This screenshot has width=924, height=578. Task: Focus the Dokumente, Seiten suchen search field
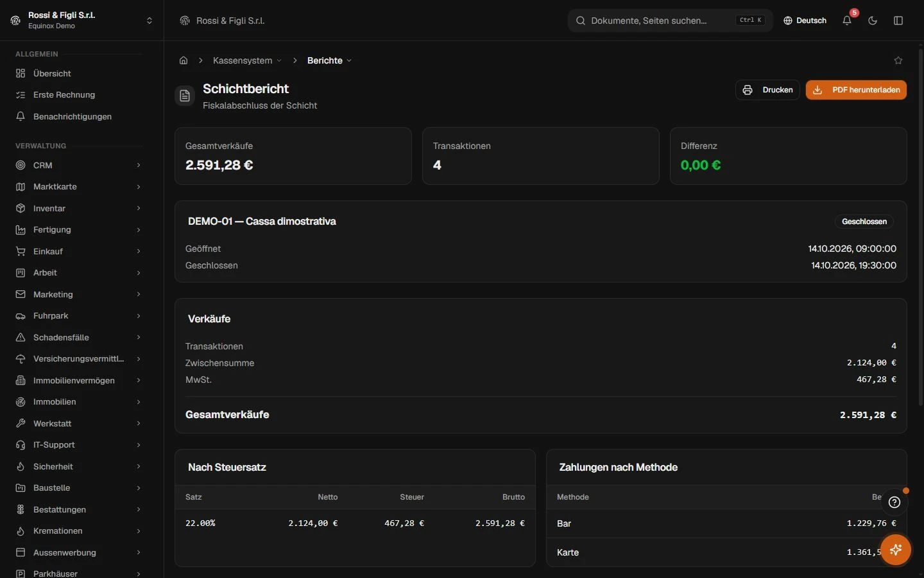[671, 21]
